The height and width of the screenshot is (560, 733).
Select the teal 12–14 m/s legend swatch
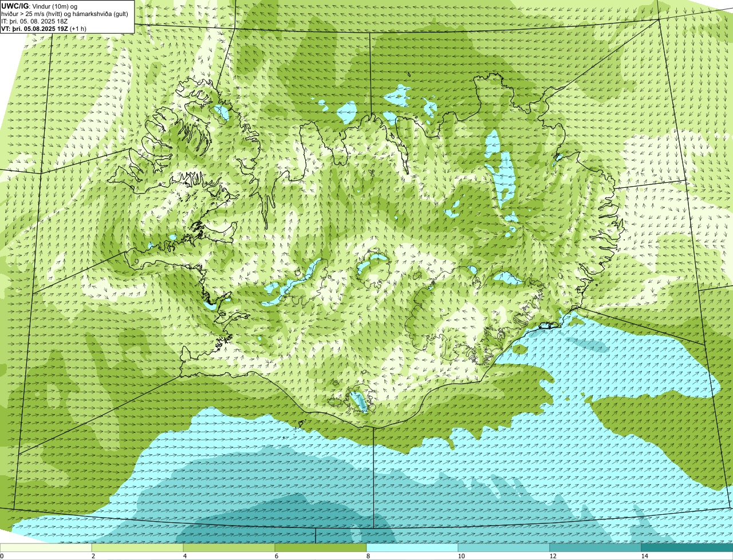[596, 548]
